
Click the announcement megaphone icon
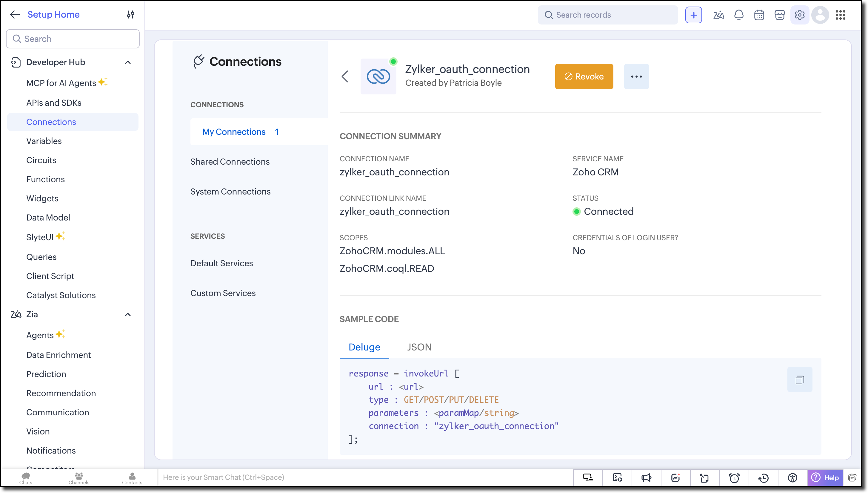point(646,478)
